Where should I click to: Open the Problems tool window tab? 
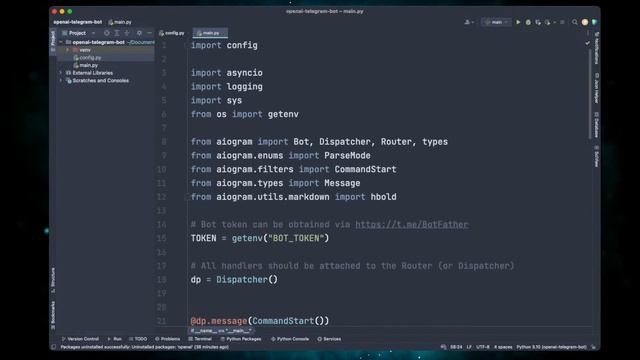tap(167, 339)
